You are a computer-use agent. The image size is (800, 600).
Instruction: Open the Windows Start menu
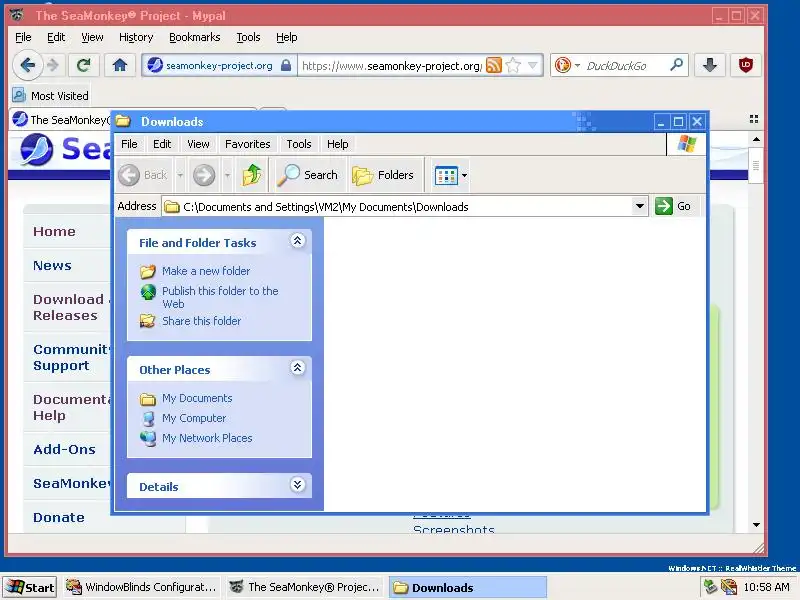[x=30, y=587]
